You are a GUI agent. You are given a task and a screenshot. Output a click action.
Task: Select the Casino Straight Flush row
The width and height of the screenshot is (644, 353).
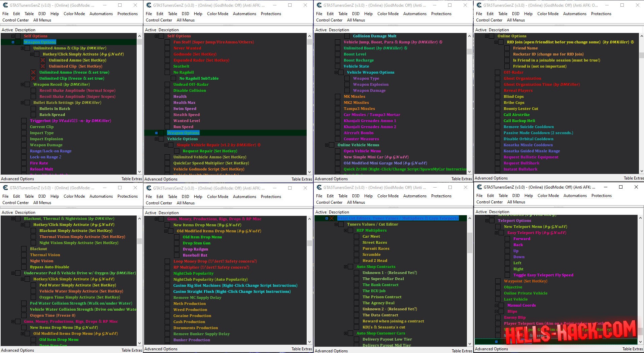pyautogui.click(x=232, y=291)
